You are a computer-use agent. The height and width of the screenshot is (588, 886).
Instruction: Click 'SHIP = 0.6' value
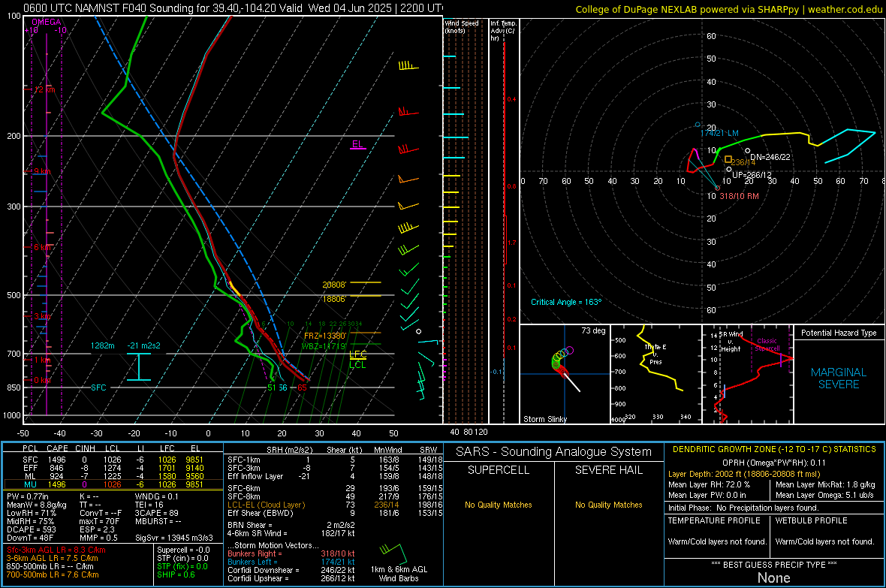176,574
